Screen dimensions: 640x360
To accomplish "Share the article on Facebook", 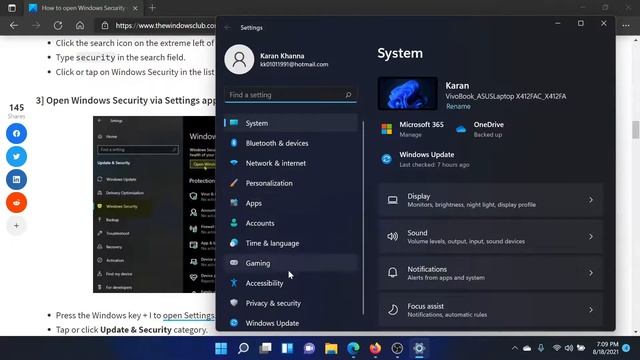I will point(16,133).
